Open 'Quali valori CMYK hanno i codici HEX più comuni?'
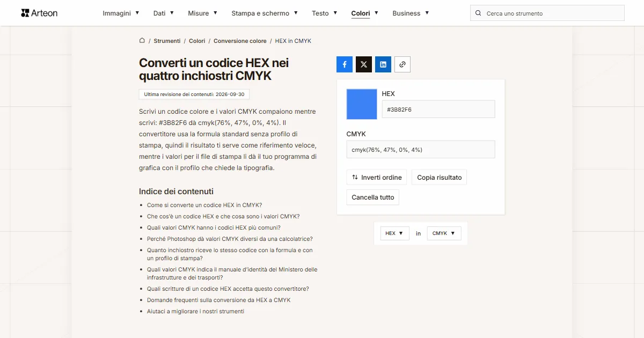This screenshot has width=644, height=338. tap(214, 227)
